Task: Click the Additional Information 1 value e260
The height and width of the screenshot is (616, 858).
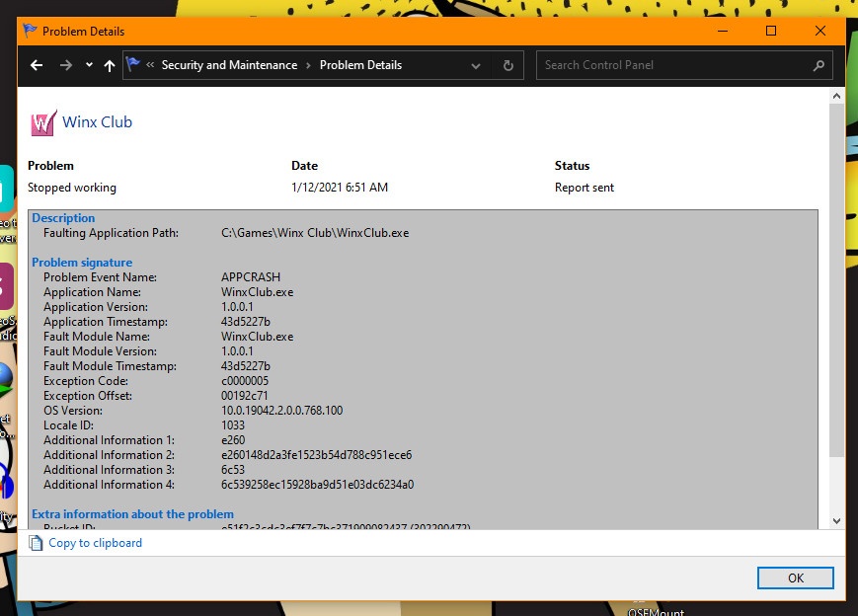Action: click(x=233, y=439)
